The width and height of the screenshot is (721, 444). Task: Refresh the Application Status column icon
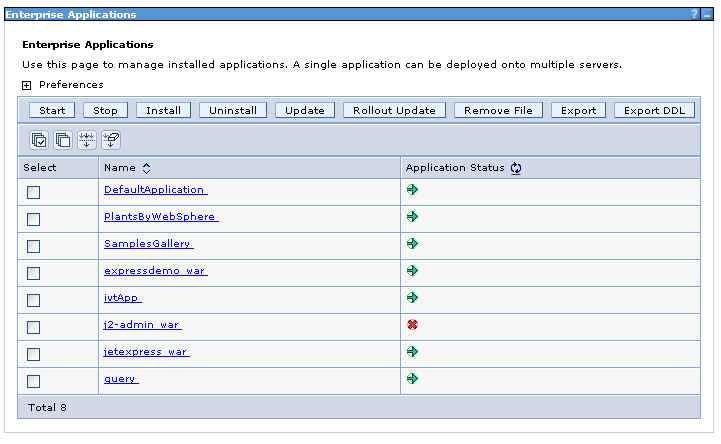(516, 168)
